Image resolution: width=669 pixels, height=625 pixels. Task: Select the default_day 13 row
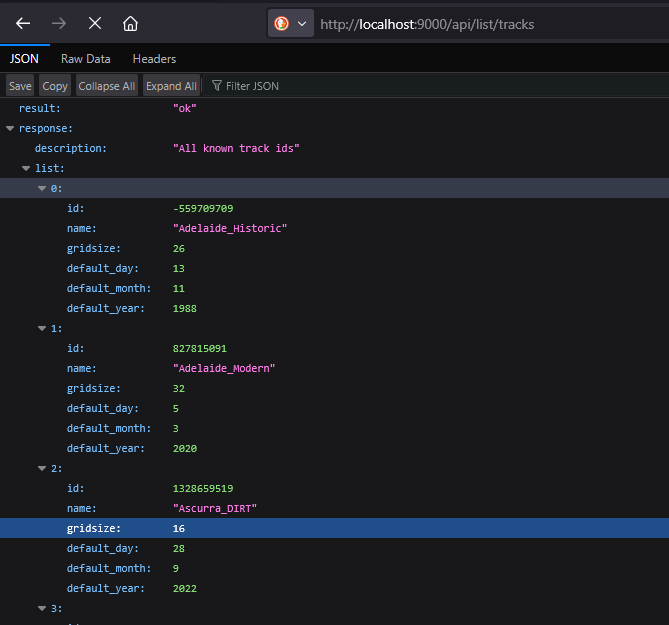334,268
